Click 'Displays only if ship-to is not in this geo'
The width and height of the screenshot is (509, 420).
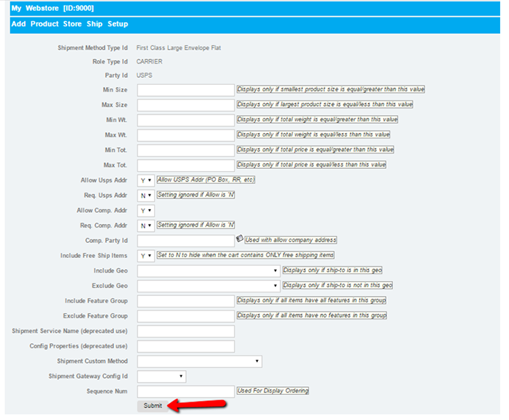pyautogui.click(x=337, y=285)
